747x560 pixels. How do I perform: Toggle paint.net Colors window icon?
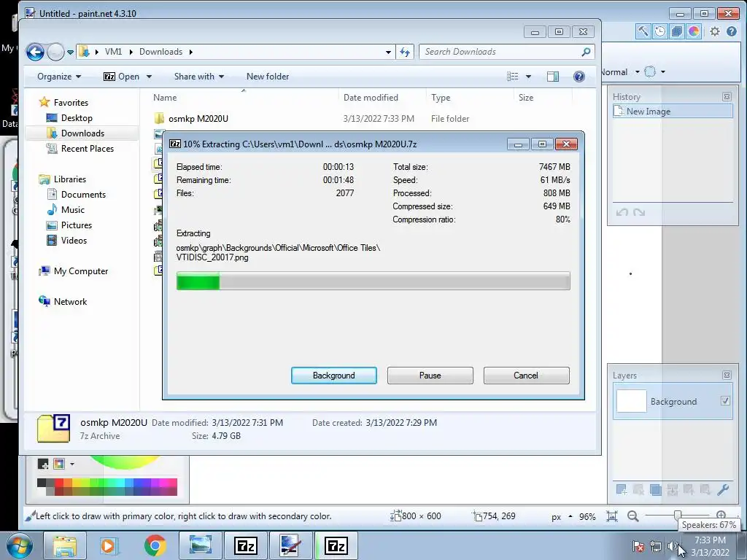[x=694, y=31]
